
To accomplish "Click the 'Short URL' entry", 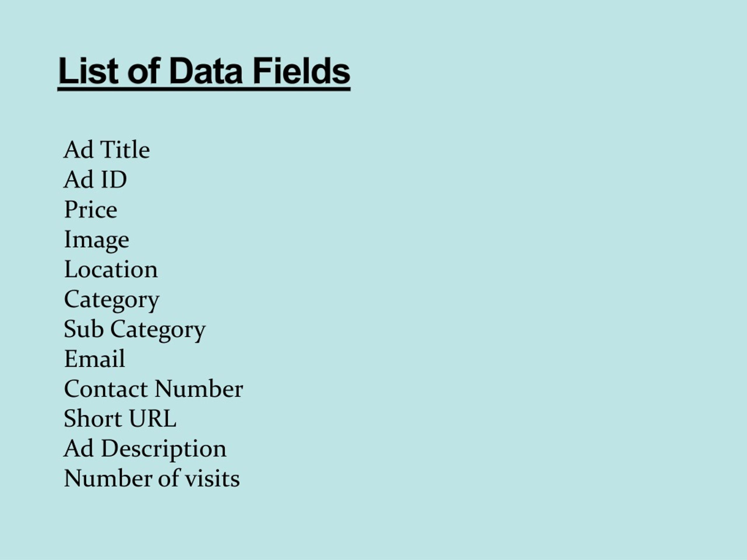I will (x=120, y=419).
